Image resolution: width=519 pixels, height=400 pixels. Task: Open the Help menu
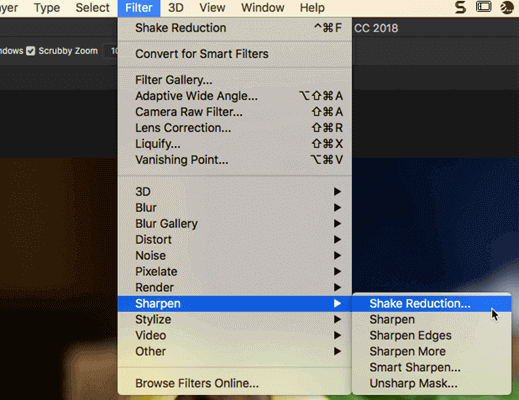[312, 8]
